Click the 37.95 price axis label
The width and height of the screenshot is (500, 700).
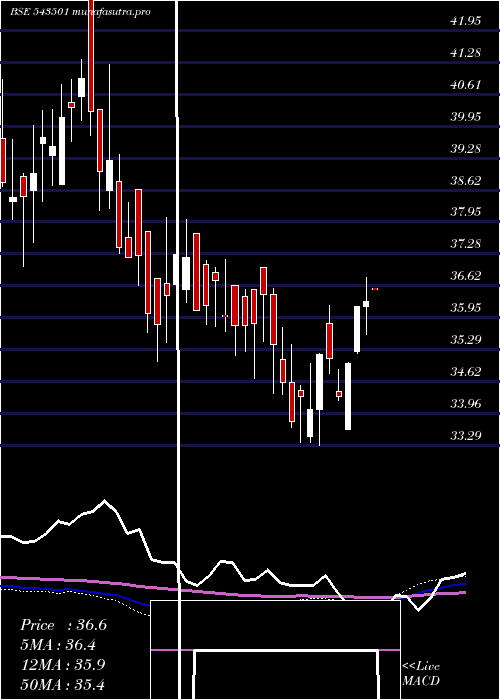point(466,211)
